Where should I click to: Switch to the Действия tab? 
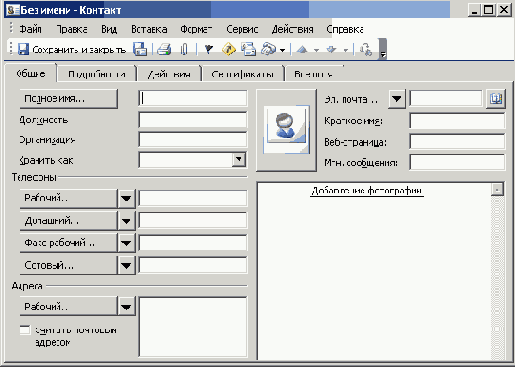[169, 74]
